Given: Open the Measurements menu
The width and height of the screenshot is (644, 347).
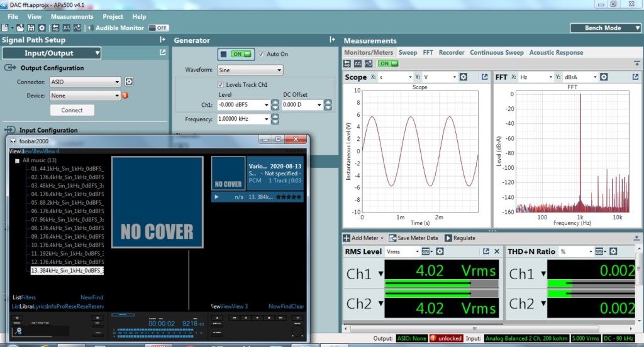Looking at the screenshot, I should point(72,17).
